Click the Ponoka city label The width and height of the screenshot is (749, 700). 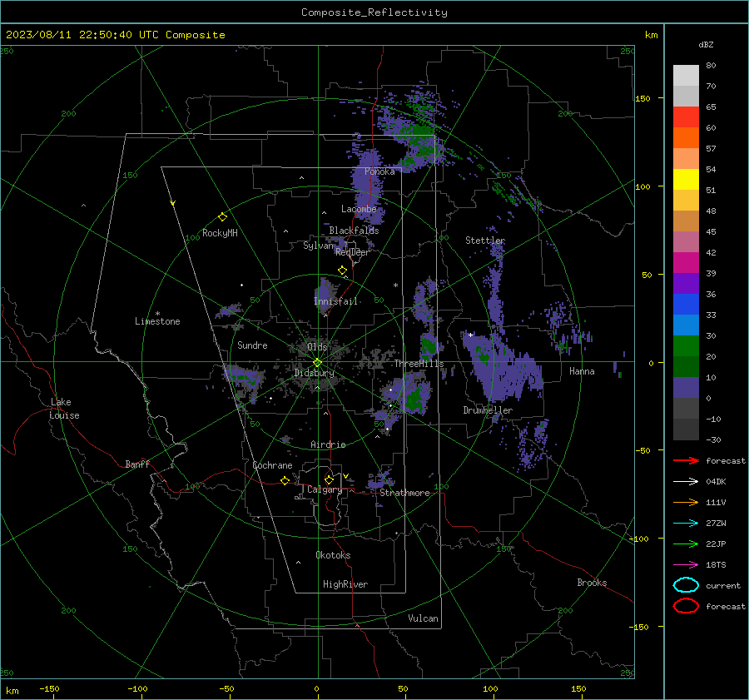click(379, 171)
